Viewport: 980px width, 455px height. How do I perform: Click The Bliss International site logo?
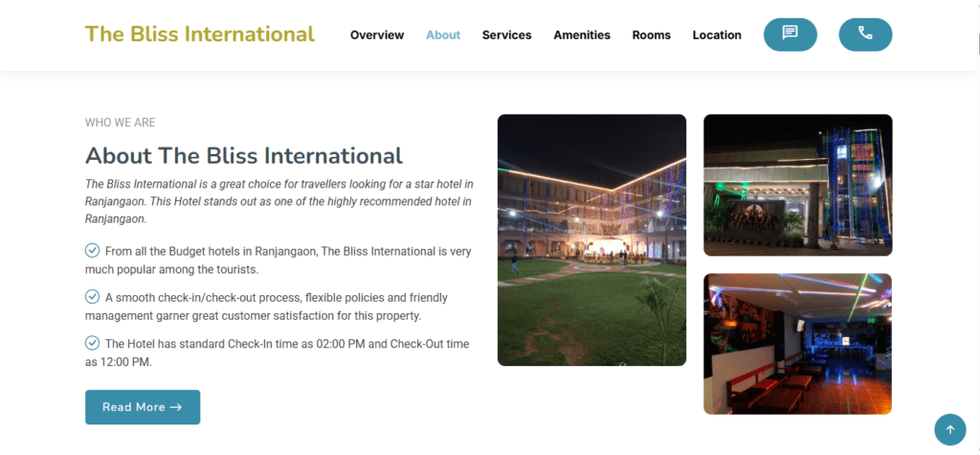(x=200, y=34)
